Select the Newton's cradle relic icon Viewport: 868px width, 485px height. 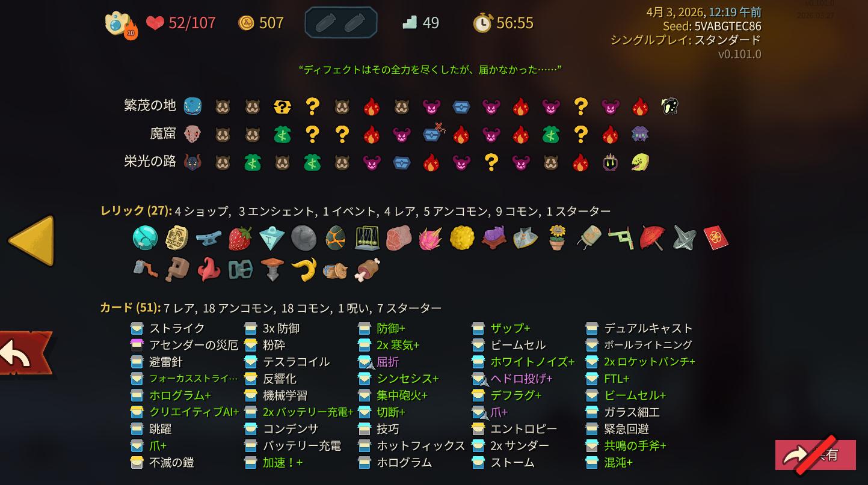(367, 238)
